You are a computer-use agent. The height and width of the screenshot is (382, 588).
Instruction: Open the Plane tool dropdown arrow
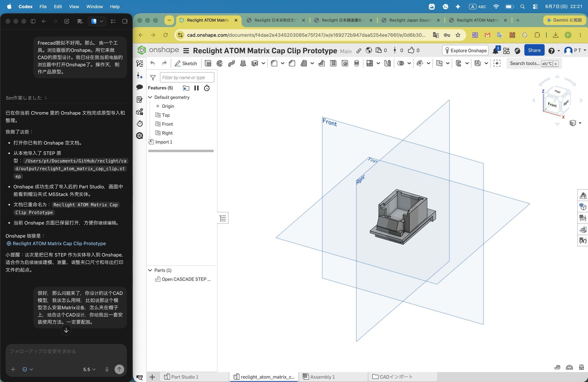pos(448,63)
